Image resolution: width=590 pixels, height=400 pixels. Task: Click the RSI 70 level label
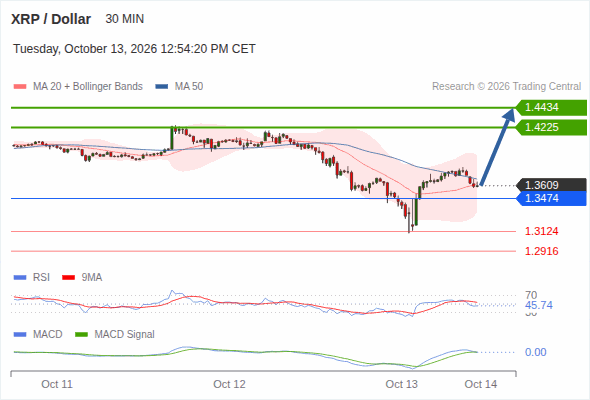[531, 295]
